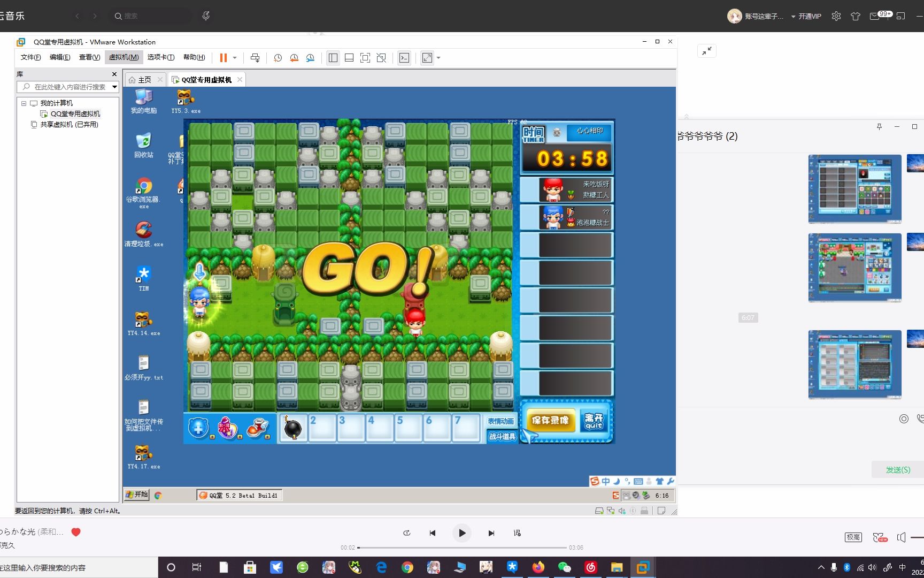The image size is (924, 578).
Task: Take a snapshot of the virtual machine
Action: (278, 58)
